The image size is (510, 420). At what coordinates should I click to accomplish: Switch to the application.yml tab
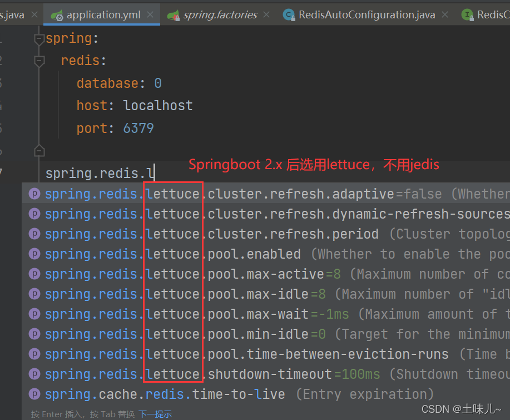click(x=103, y=14)
